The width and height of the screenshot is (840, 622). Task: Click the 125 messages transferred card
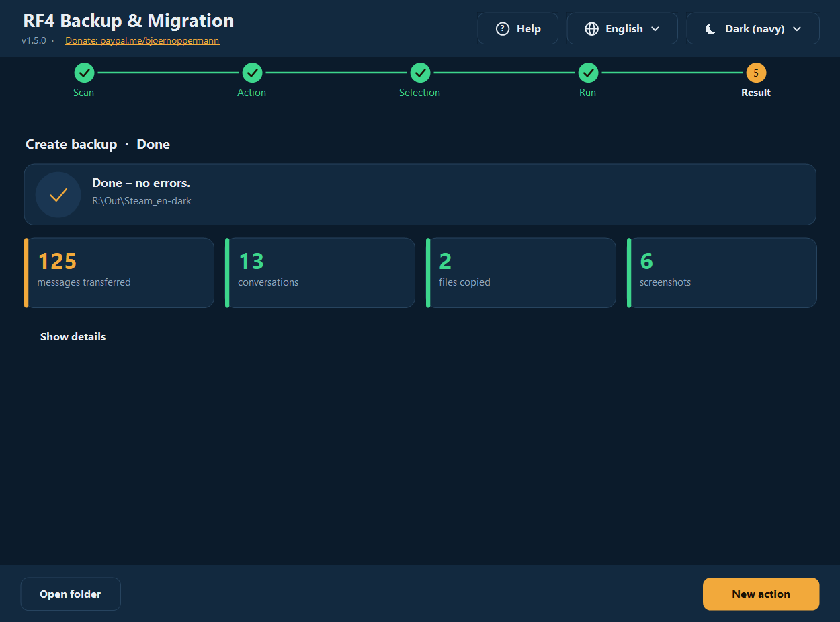tap(120, 272)
